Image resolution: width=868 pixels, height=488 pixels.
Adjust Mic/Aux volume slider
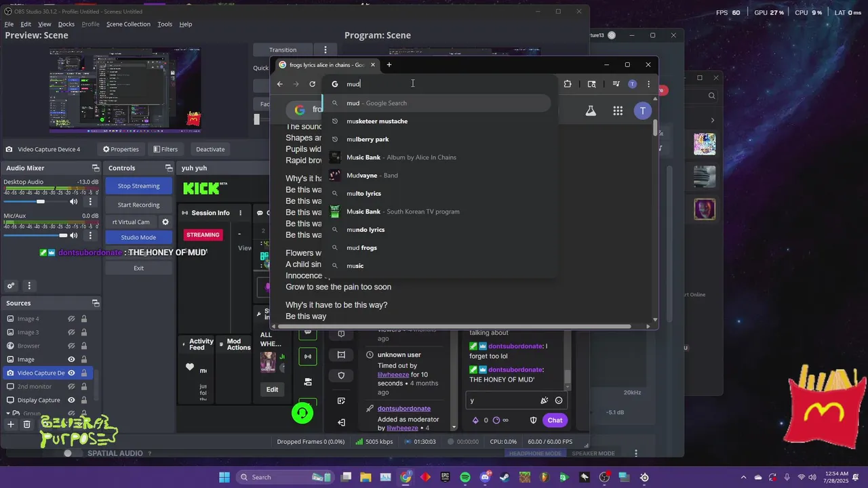[35, 235]
